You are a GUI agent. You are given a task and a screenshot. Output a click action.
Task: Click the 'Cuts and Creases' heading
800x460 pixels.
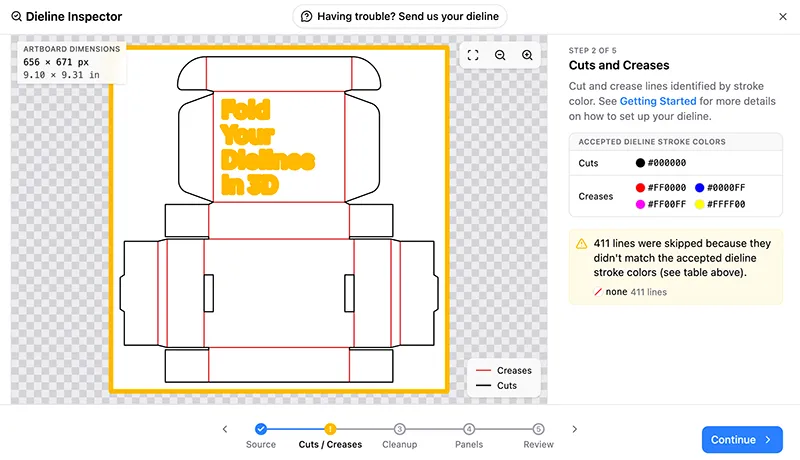[619, 65]
